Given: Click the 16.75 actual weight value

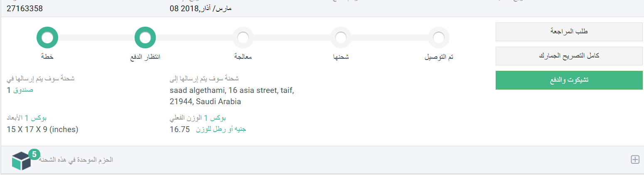Looking at the screenshot, I should coord(179,130).
